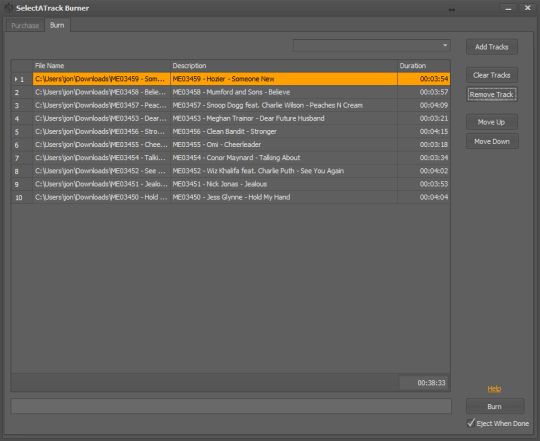Click the file name cell for ME03451
This screenshot has height=441, width=540.
point(101,184)
